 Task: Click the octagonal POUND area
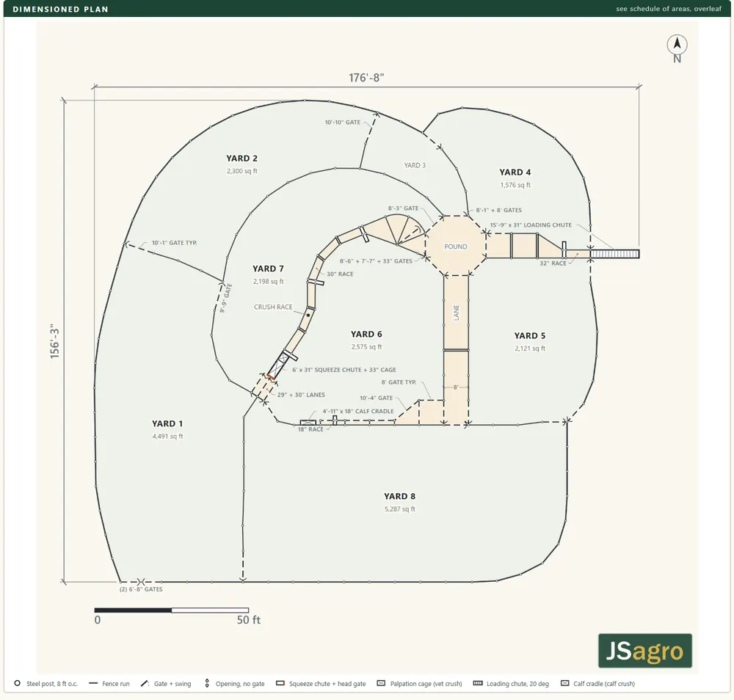coord(456,246)
